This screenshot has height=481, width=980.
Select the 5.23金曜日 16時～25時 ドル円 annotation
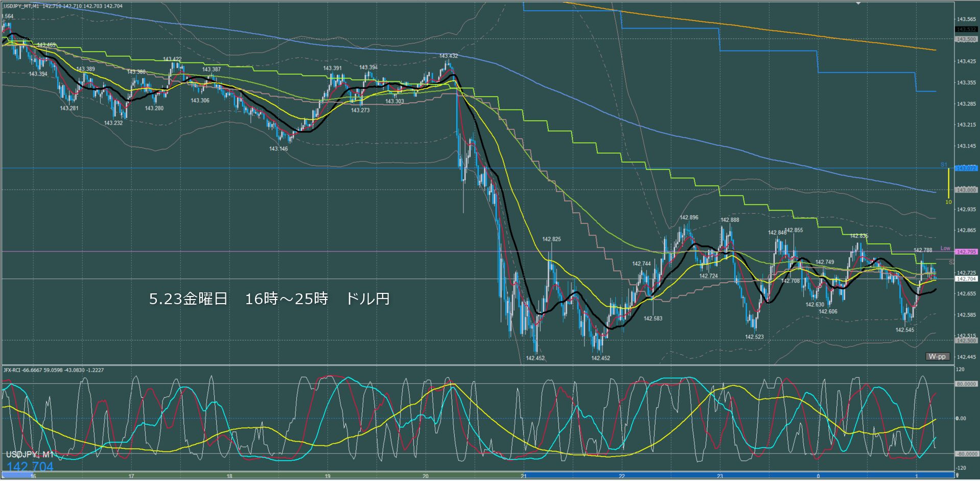click(x=269, y=299)
